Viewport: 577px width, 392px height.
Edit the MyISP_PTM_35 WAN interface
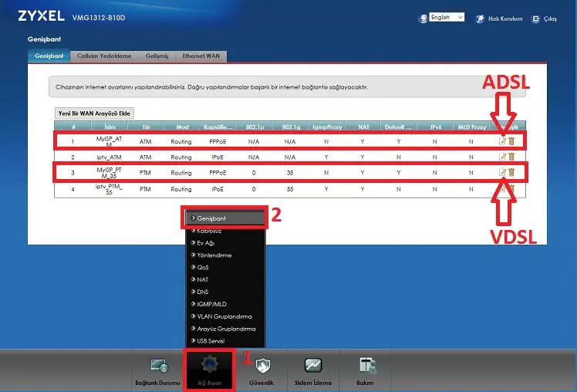point(502,172)
